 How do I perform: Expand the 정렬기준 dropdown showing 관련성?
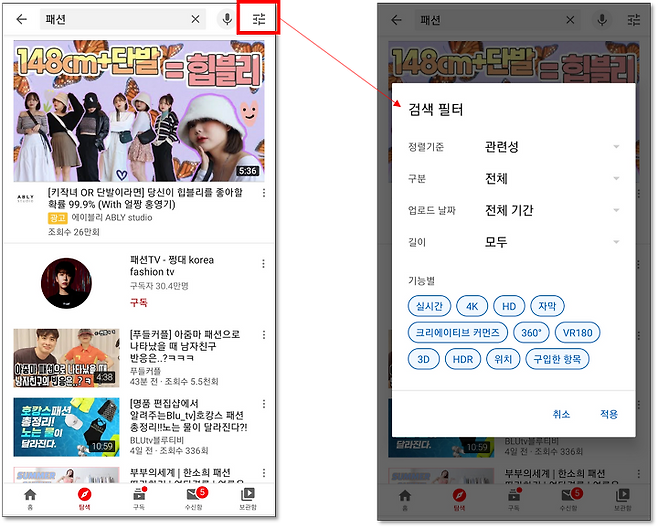[551, 147]
